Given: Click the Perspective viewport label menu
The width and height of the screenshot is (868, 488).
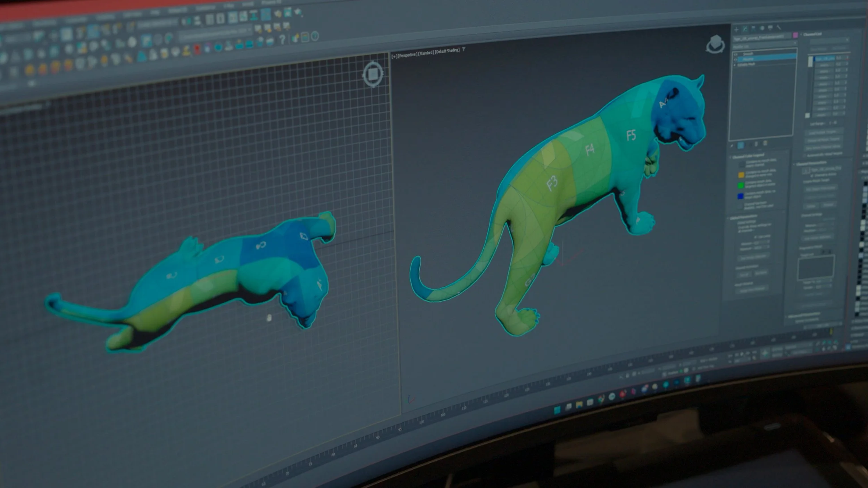Looking at the screenshot, I should click(408, 55).
